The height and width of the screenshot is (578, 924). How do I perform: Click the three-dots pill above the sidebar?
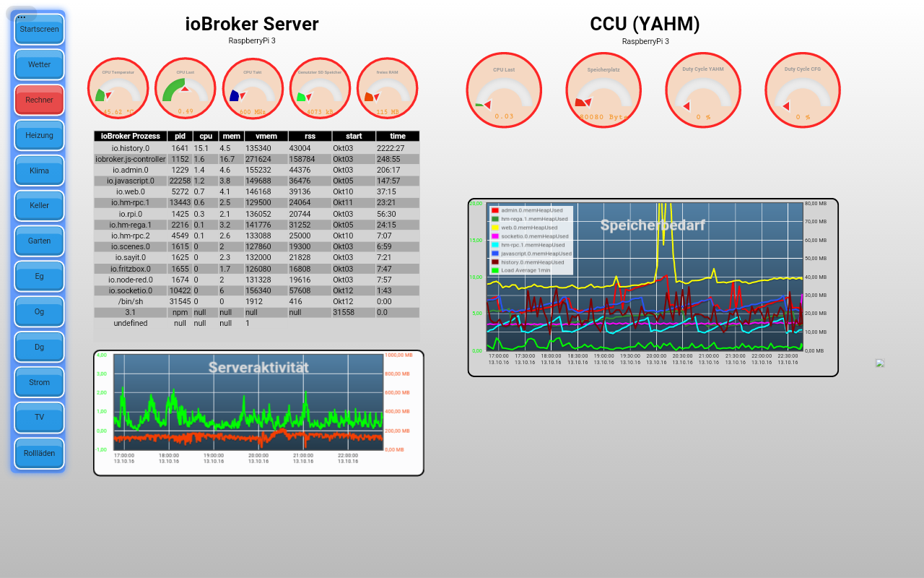[x=22, y=14]
